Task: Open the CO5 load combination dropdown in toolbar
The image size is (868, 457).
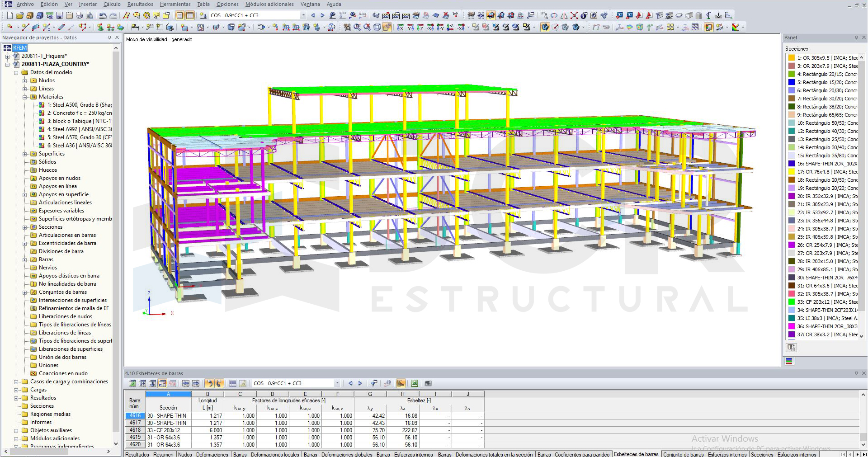Action: coord(303,15)
